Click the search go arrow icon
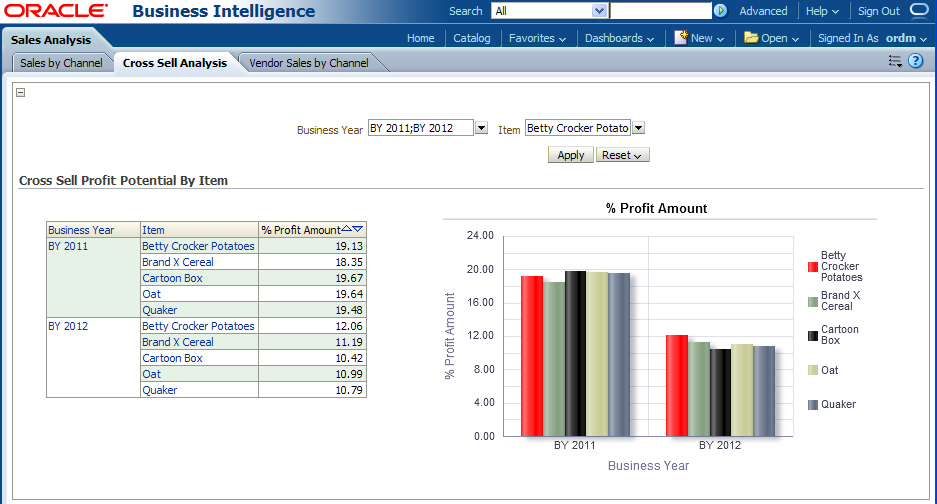 [x=720, y=11]
